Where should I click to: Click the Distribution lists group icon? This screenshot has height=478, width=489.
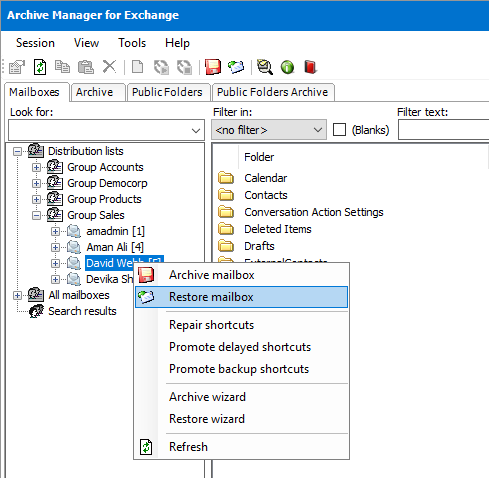[x=36, y=151]
